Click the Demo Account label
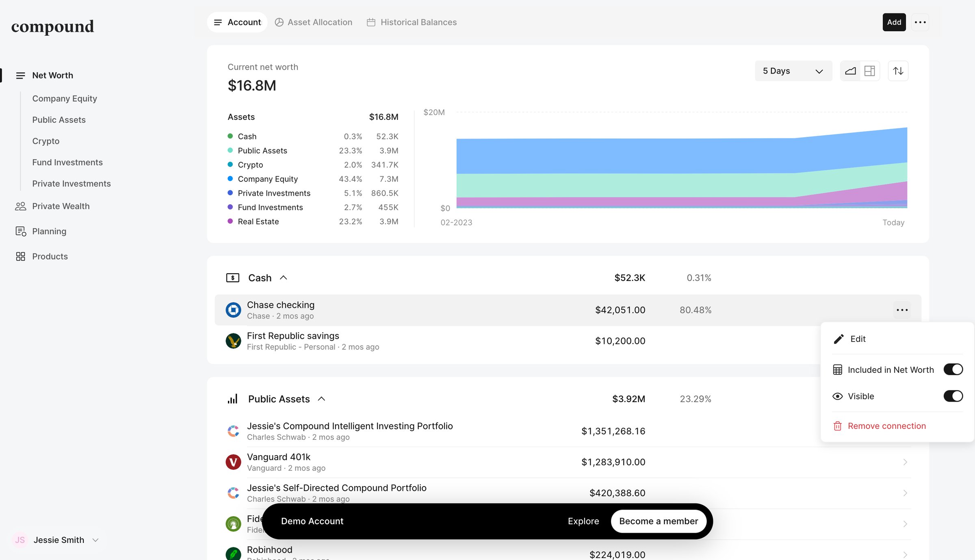The width and height of the screenshot is (975, 560). (x=312, y=521)
